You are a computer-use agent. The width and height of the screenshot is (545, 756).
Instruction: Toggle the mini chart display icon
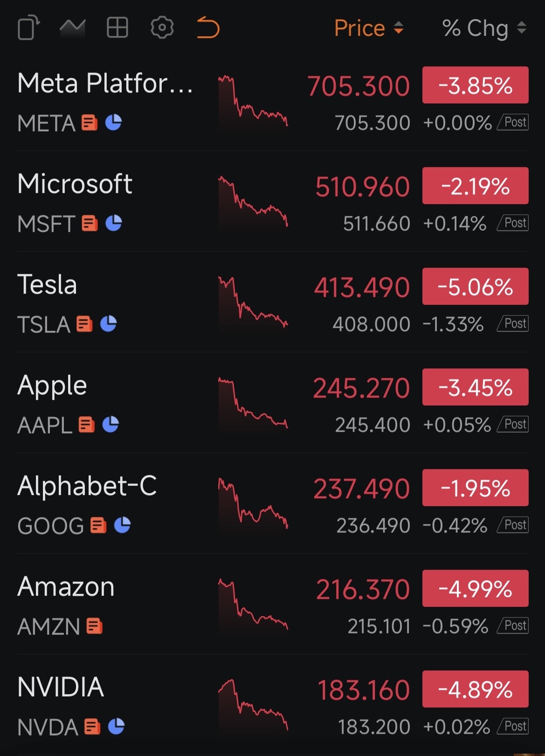pyautogui.click(x=73, y=28)
